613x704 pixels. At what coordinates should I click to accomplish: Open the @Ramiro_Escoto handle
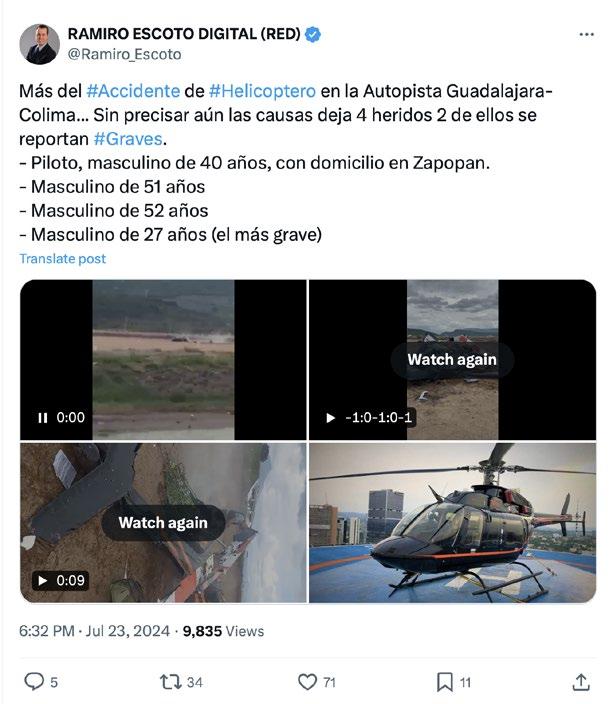coord(125,54)
